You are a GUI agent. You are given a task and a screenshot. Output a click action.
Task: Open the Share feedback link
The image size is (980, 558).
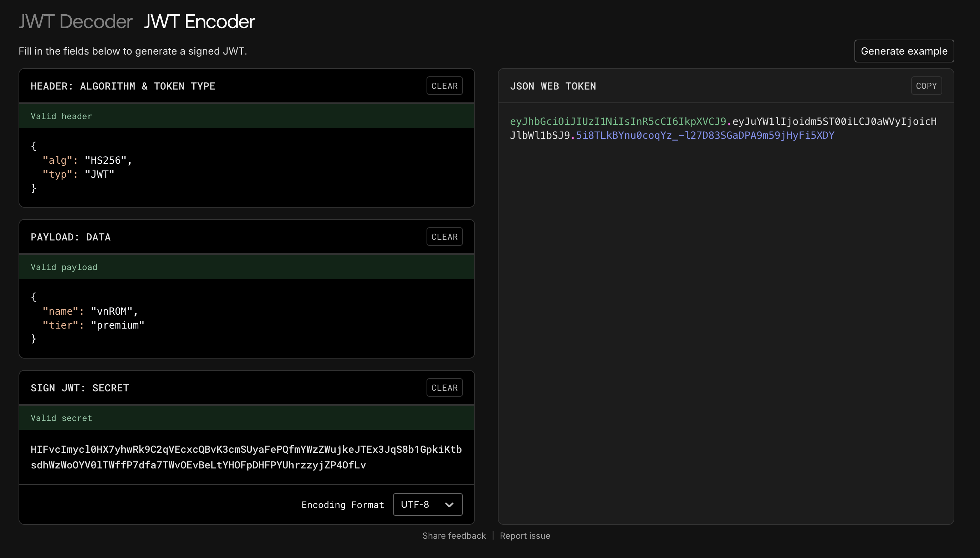point(454,536)
